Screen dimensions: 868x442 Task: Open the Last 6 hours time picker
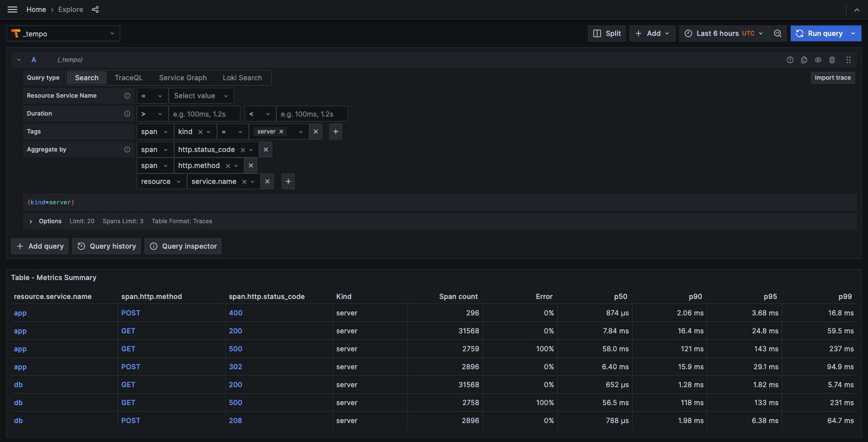[x=724, y=33]
